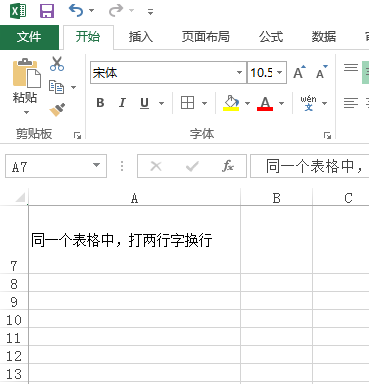
Task: Increase font size with large A
Action: pos(299,72)
